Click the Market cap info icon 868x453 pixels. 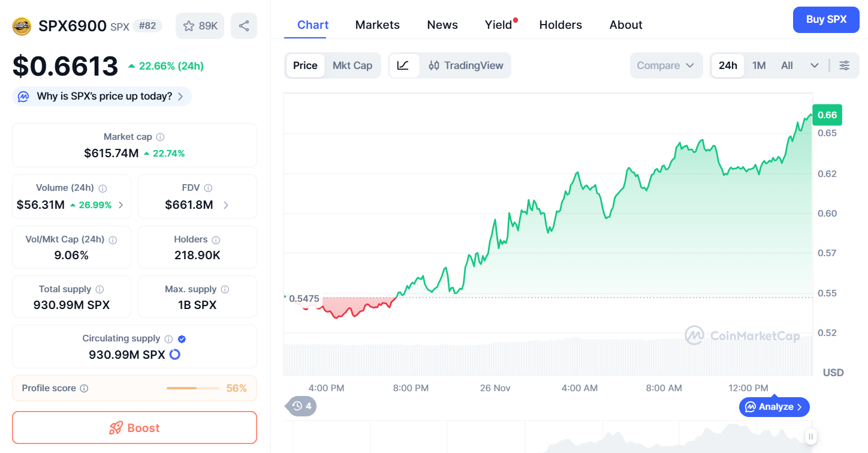[x=161, y=137]
